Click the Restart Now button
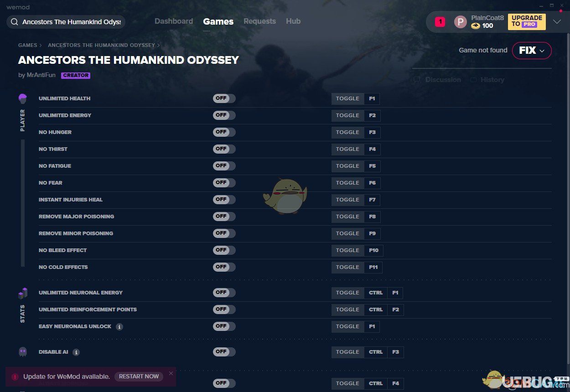Image resolution: width=570 pixels, height=392 pixels. (x=139, y=377)
